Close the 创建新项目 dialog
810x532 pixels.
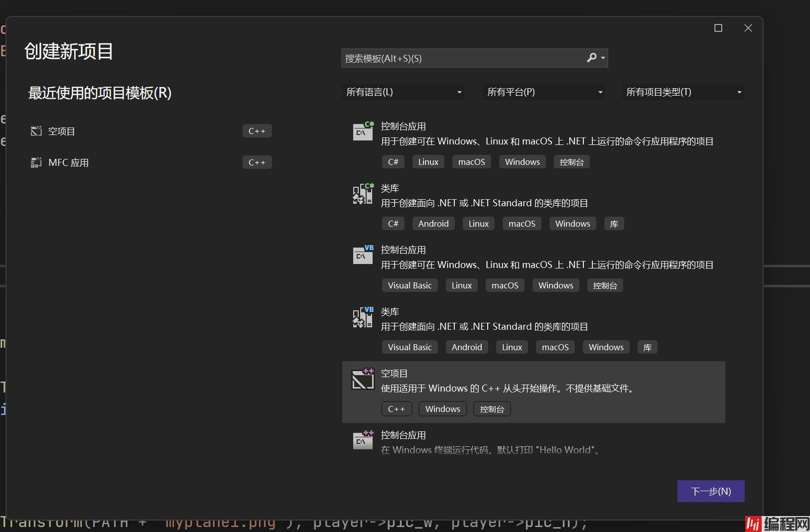748,28
